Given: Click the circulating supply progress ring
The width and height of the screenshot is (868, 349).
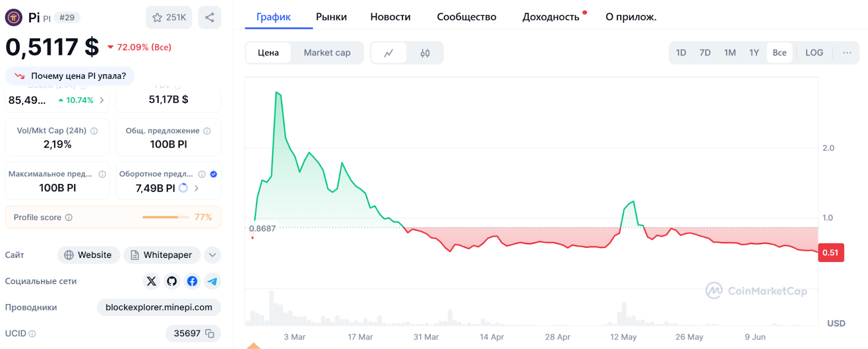Looking at the screenshot, I should pos(183,188).
